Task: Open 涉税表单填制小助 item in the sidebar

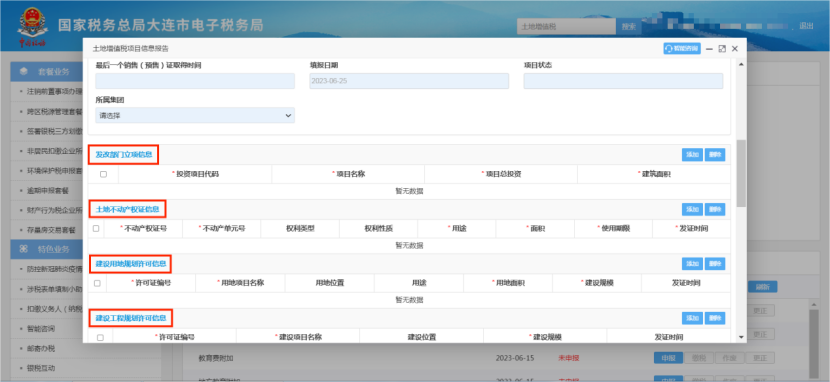Action: 55,289
